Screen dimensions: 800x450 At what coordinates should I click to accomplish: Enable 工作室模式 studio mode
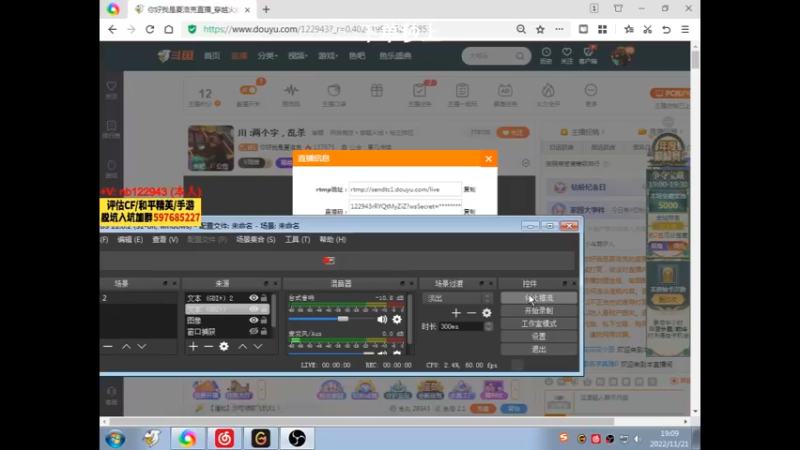(539, 323)
